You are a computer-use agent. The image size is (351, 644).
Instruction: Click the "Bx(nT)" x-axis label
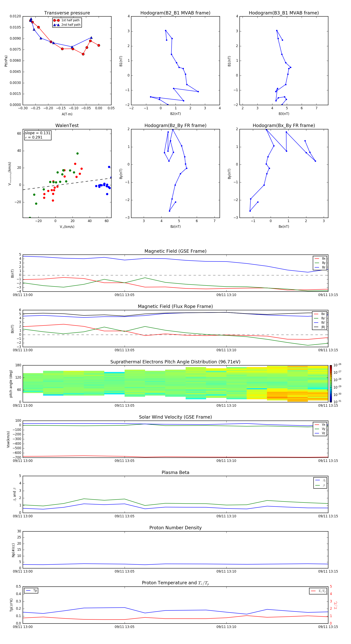(284, 227)
